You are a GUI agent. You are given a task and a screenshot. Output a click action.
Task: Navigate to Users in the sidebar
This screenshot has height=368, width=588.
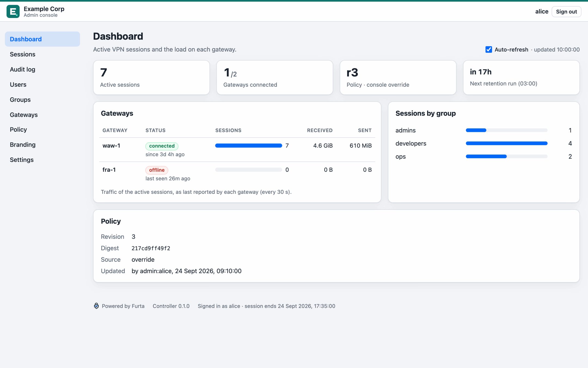click(42, 85)
